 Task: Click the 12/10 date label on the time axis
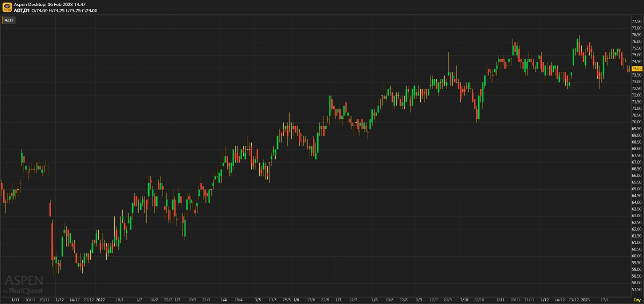tap(480, 300)
